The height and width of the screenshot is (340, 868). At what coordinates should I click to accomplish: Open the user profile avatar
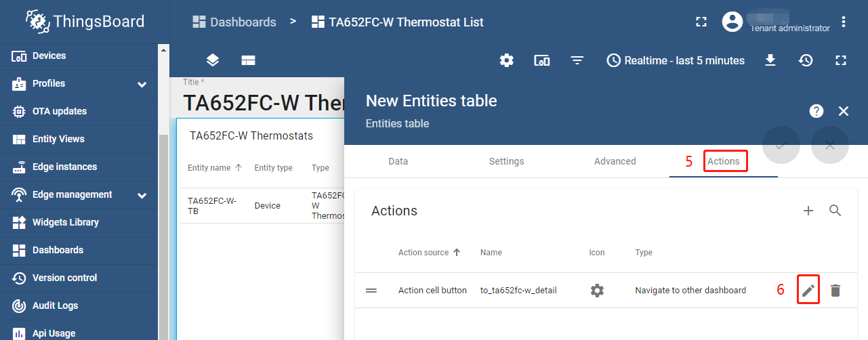(x=732, y=22)
